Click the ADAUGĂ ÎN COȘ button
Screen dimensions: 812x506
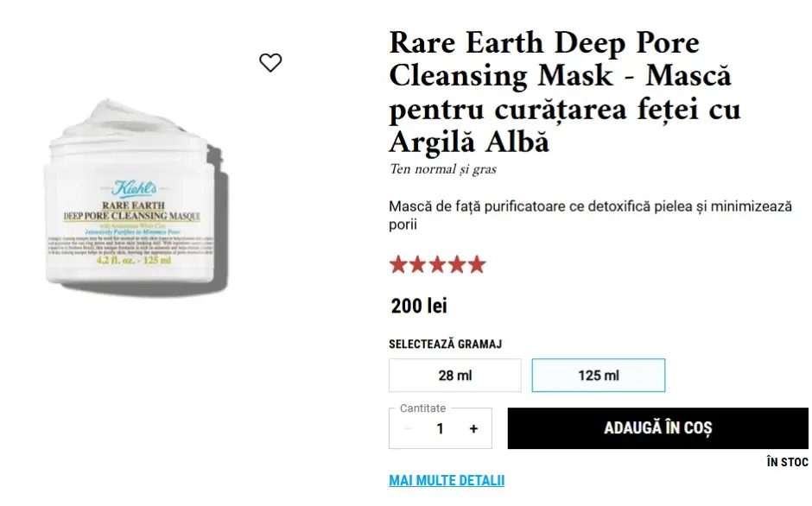point(657,428)
